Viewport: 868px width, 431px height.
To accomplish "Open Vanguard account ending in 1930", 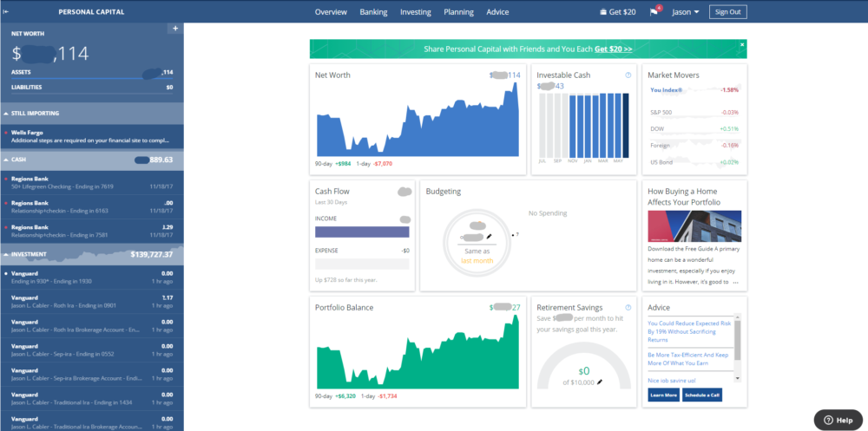I will click(x=92, y=278).
